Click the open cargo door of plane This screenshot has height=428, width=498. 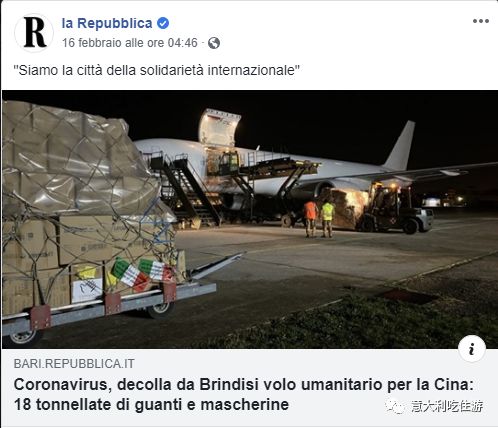coord(219,128)
